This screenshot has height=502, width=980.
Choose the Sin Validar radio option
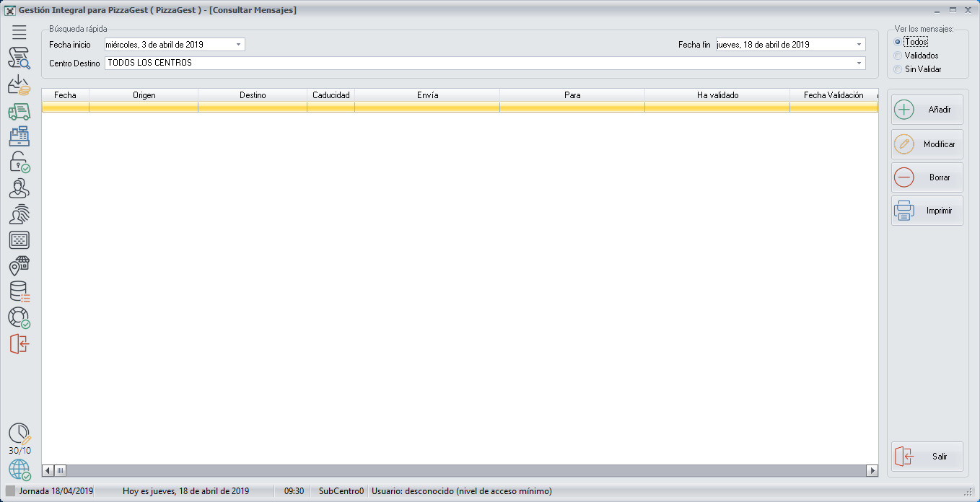point(898,69)
